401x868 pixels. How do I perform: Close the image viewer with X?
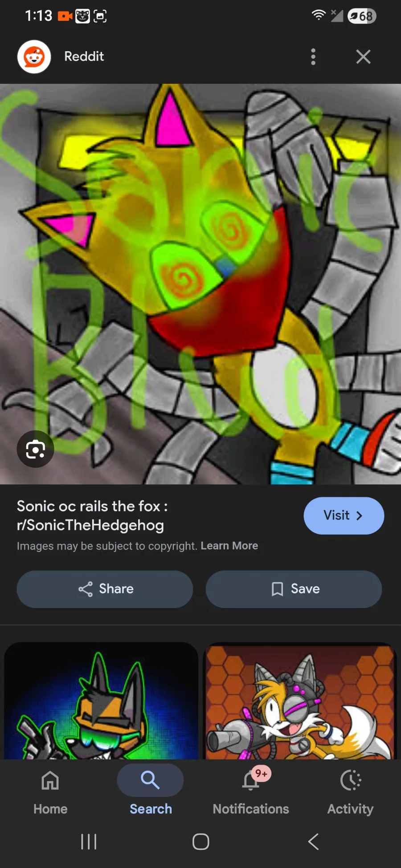363,57
